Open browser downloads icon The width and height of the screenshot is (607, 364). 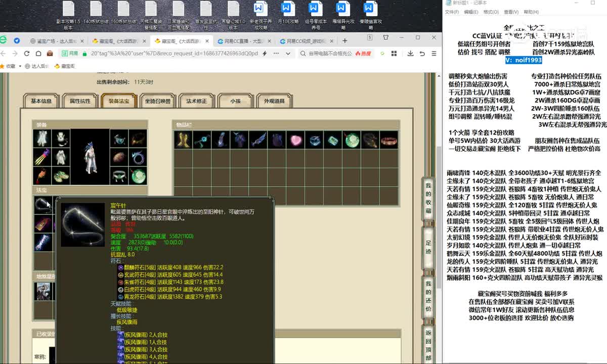[410, 53]
